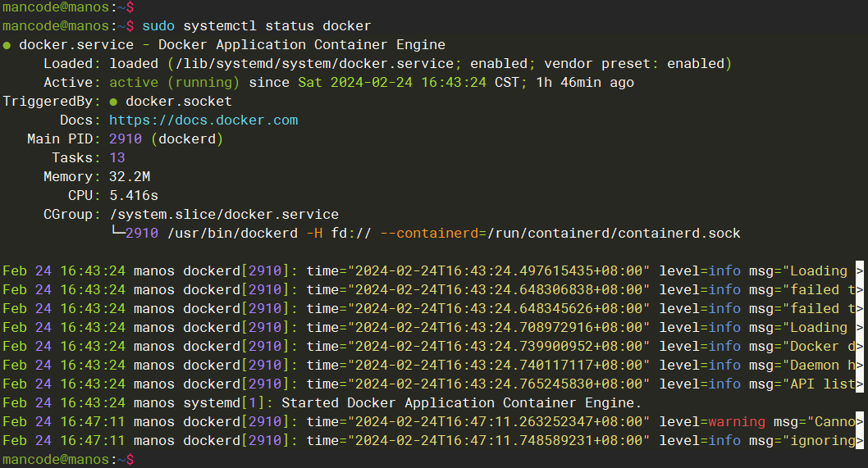Image resolution: width=868 pixels, height=468 pixels.
Task: Click the Main PID value 2910
Action: tap(125, 139)
